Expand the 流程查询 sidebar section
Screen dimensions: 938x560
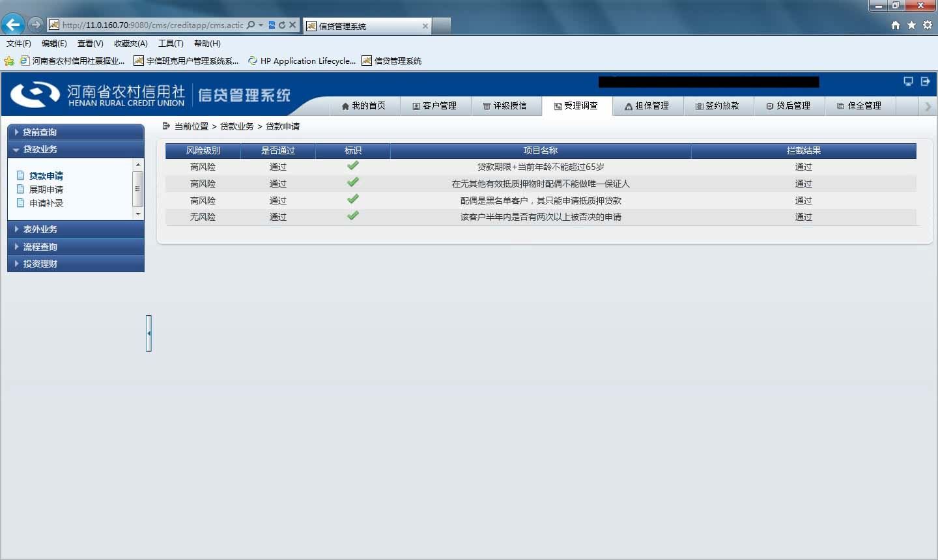tap(76, 247)
